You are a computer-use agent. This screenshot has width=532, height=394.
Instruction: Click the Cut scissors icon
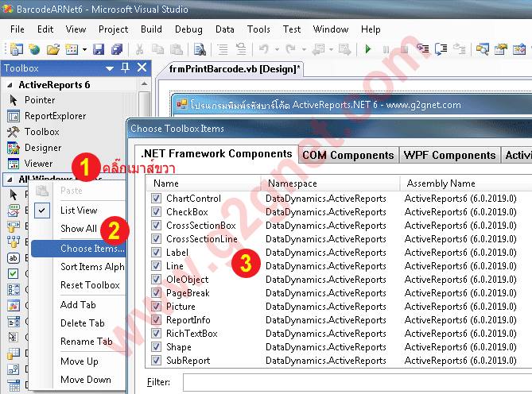[139, 49]
